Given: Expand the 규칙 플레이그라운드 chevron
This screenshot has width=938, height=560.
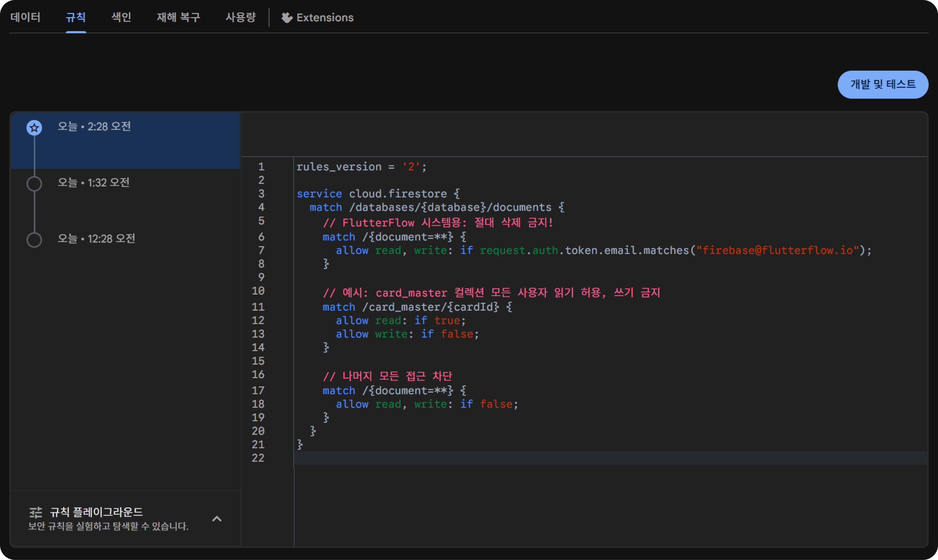Looking at the screenshot, I should (x=217, y=519).
